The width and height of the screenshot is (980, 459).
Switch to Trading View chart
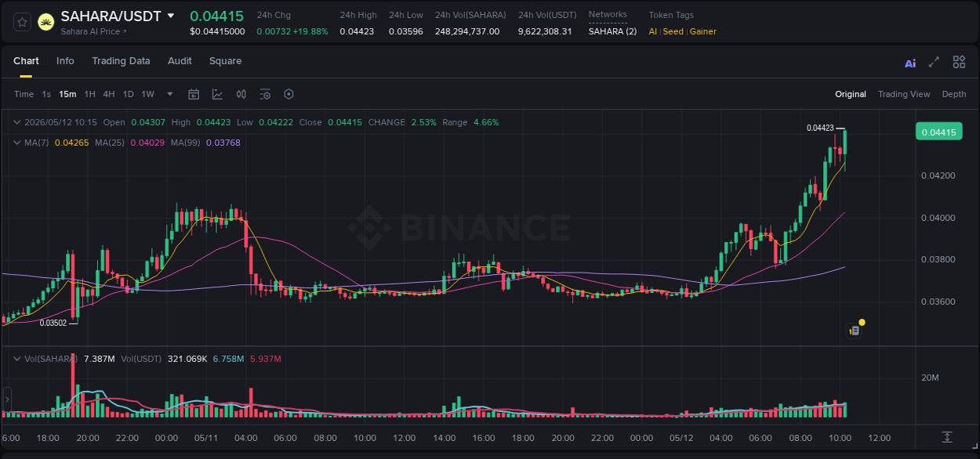click(x=904, y=94)
